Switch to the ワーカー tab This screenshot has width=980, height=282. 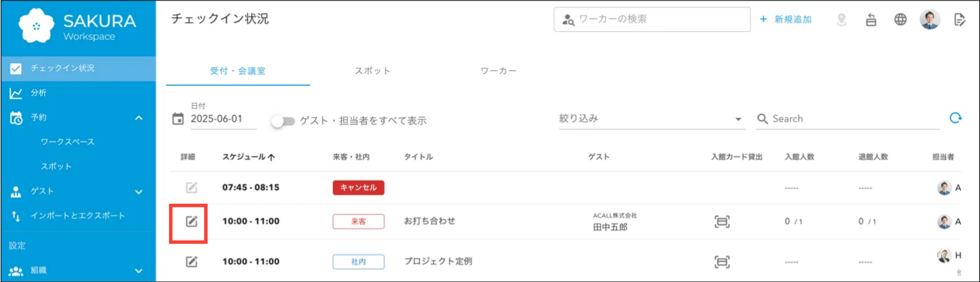coord(498,70)
